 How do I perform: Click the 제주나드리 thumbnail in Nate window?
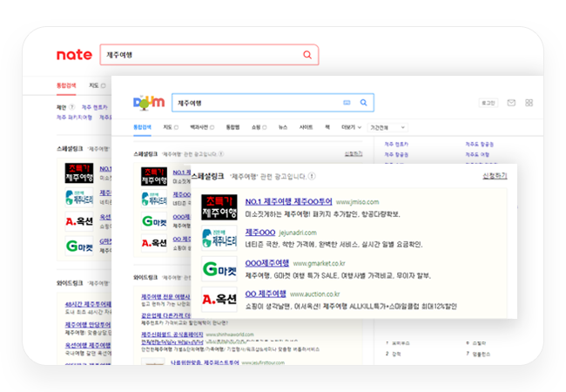point(79,197)
